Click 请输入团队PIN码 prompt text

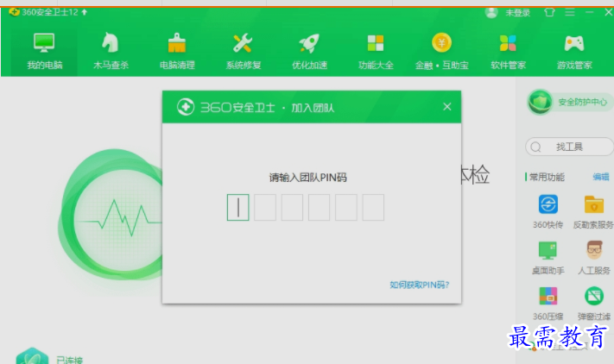[x=307, y=178]
